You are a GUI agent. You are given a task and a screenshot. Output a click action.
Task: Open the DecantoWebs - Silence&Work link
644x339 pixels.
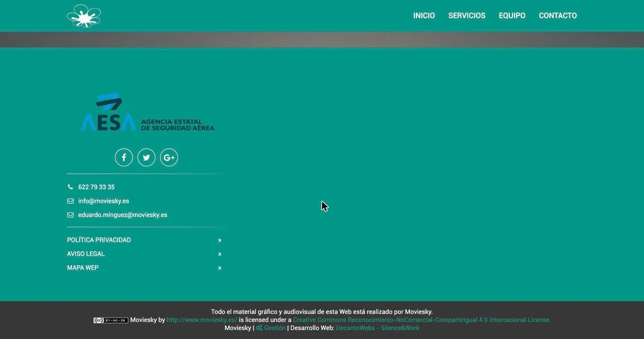coord(378,328)
